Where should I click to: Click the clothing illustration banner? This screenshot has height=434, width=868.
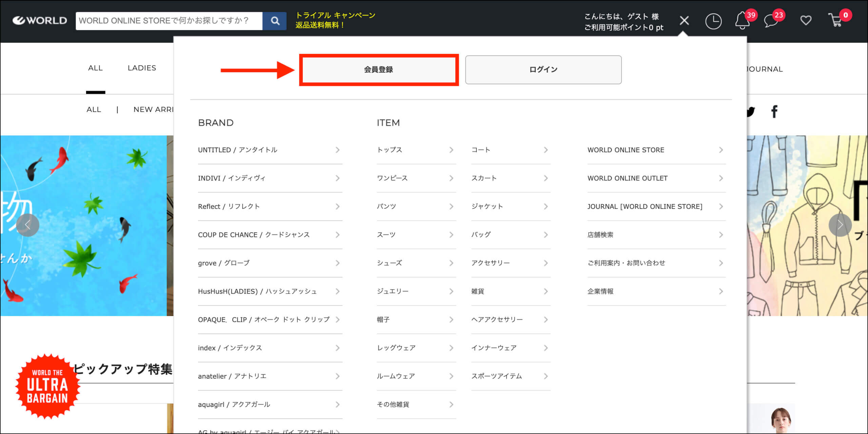click(x=807, y=226)
